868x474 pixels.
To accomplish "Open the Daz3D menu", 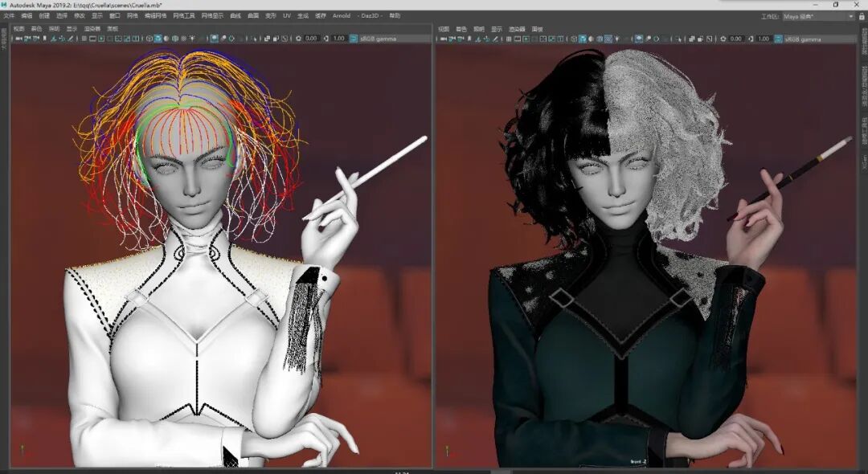I will pos(369,16).
